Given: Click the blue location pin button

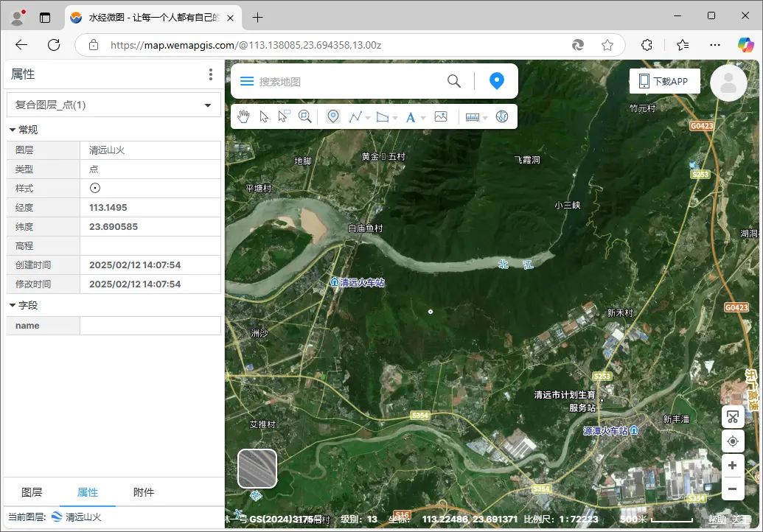Looking at the screenshot, I should (x=496, y=81).
